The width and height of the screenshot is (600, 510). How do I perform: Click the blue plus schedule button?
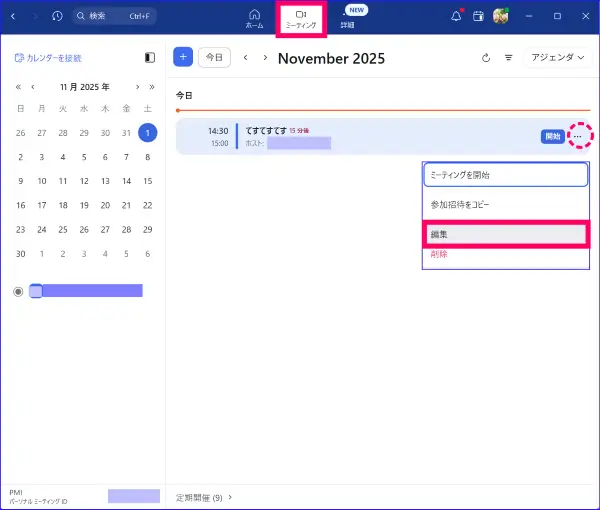coord(183,58)
